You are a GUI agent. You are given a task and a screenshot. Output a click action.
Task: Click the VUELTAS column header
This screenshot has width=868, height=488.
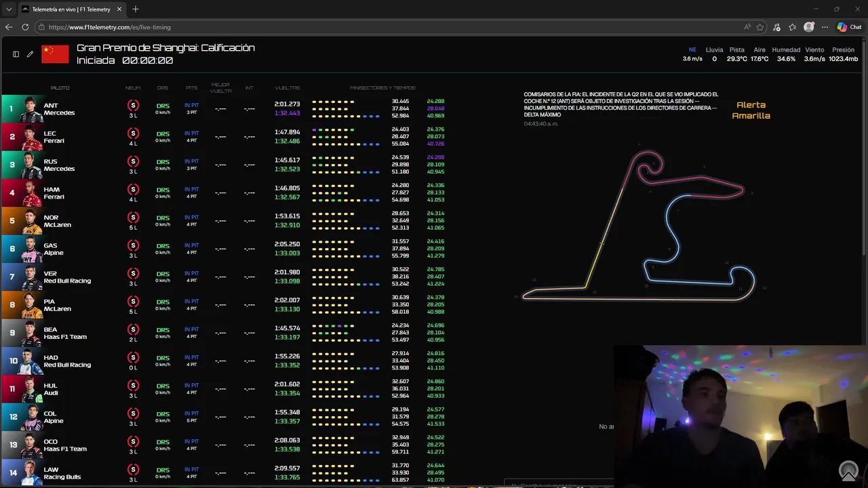[x=288, y=88]
